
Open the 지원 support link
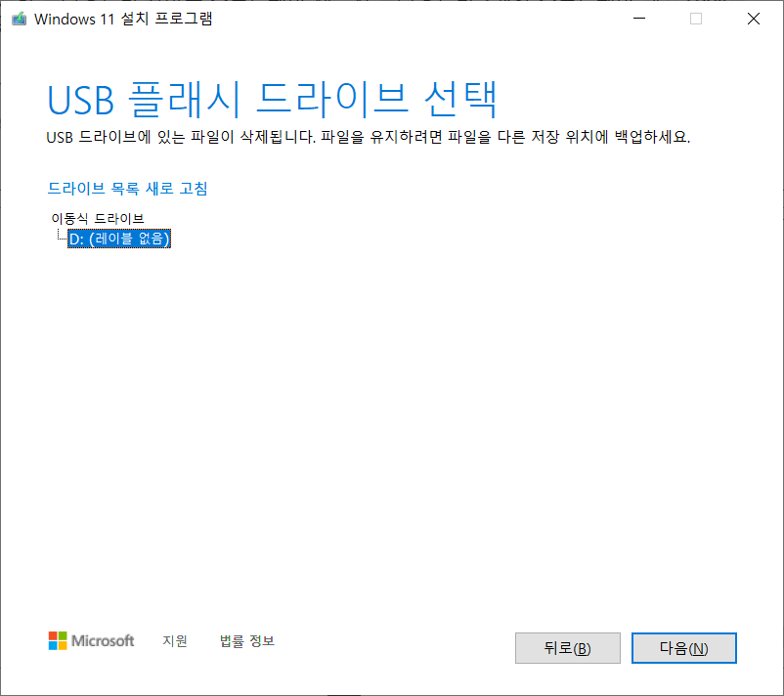[174, 641]
